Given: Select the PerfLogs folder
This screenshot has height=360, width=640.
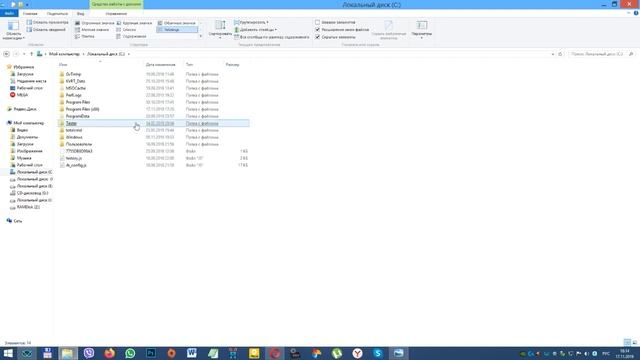Looking at the screenshot, I should pos(73,95).
